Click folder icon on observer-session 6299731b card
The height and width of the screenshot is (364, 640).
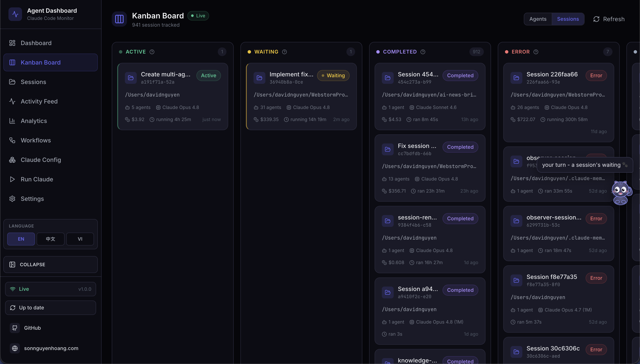pyautogui.click(x=516, y=221)
